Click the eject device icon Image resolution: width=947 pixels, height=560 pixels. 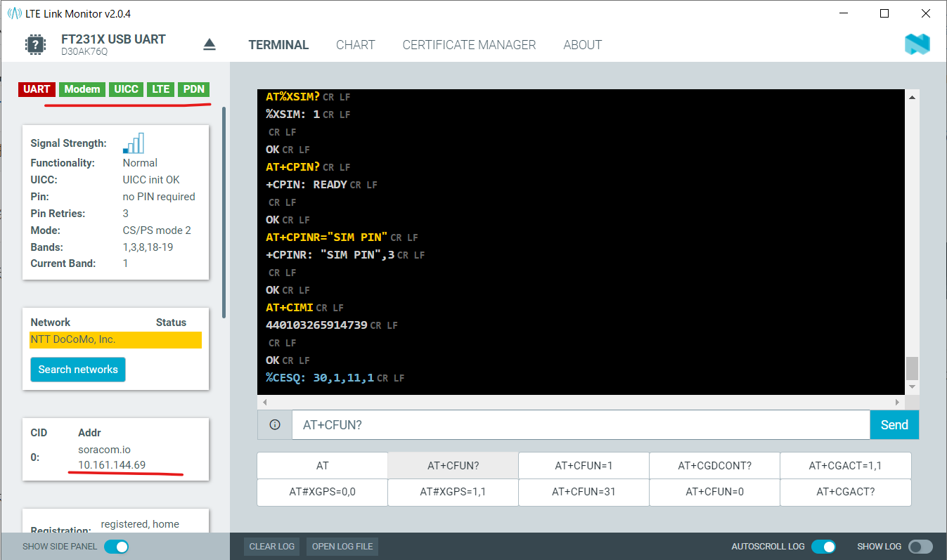point(210,45)
